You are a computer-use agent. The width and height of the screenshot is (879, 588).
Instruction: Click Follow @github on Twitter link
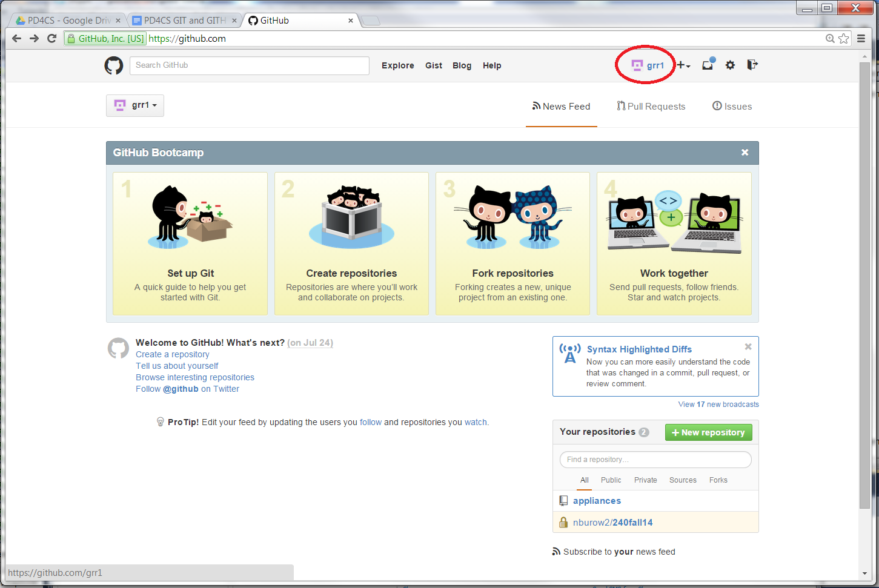pos(187,389)
